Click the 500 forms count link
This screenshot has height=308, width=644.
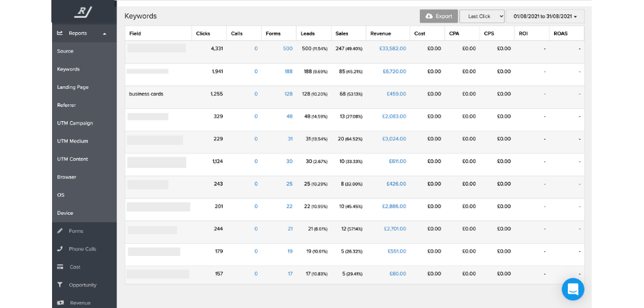coord(288,49)
